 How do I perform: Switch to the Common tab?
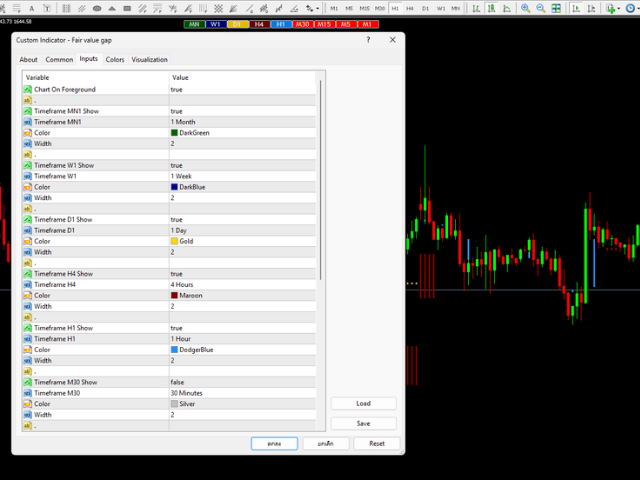click(x=59, y=60)
